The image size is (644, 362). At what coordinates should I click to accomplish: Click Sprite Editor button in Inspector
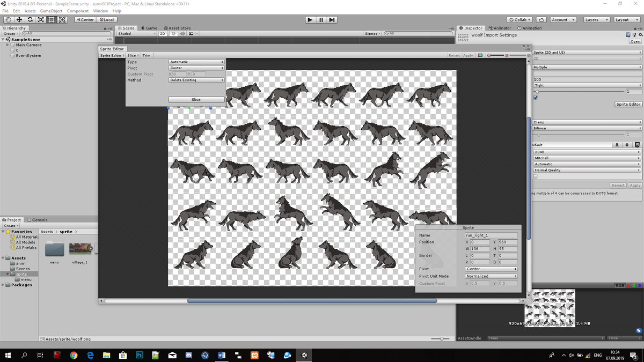click(x=628, y=104)
